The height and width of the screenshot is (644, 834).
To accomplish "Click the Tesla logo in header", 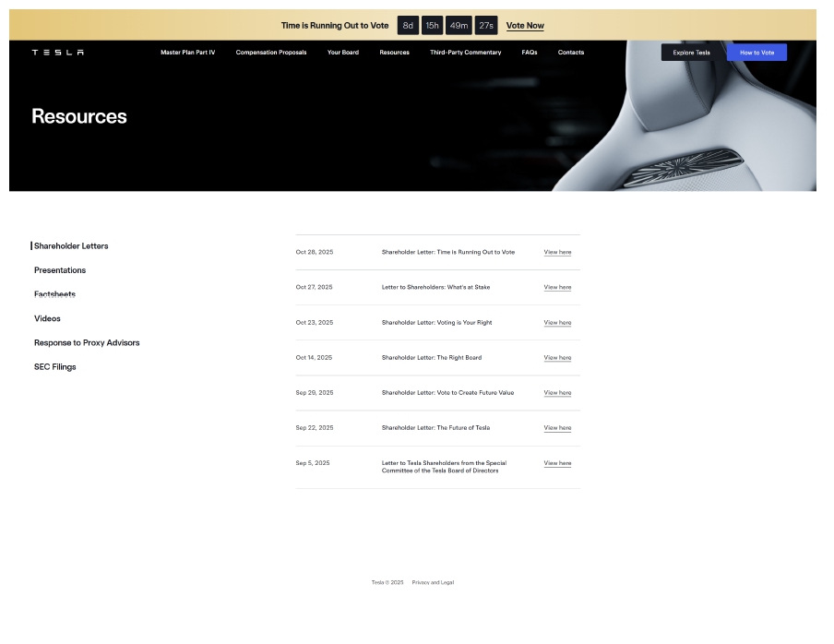I will [x=58, y=53].
